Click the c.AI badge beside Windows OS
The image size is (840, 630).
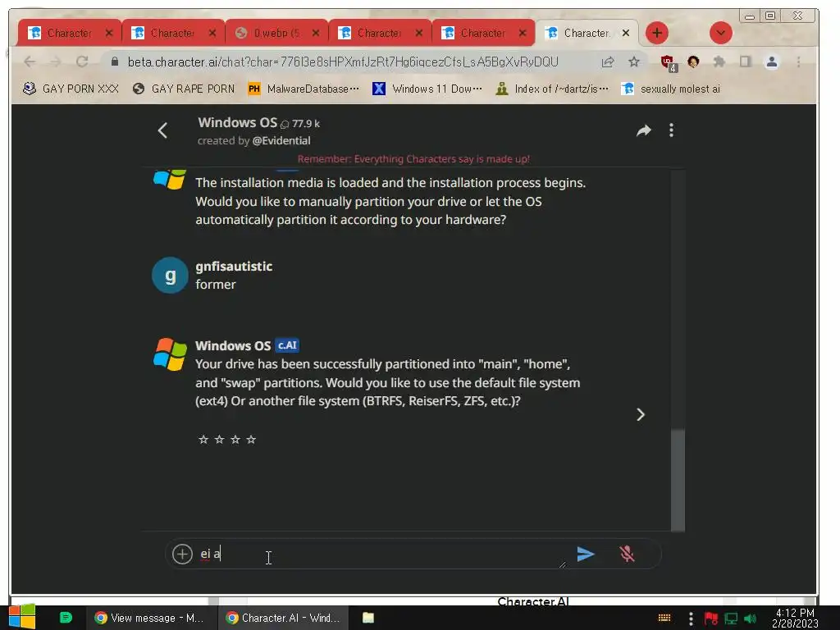(286, 345)
